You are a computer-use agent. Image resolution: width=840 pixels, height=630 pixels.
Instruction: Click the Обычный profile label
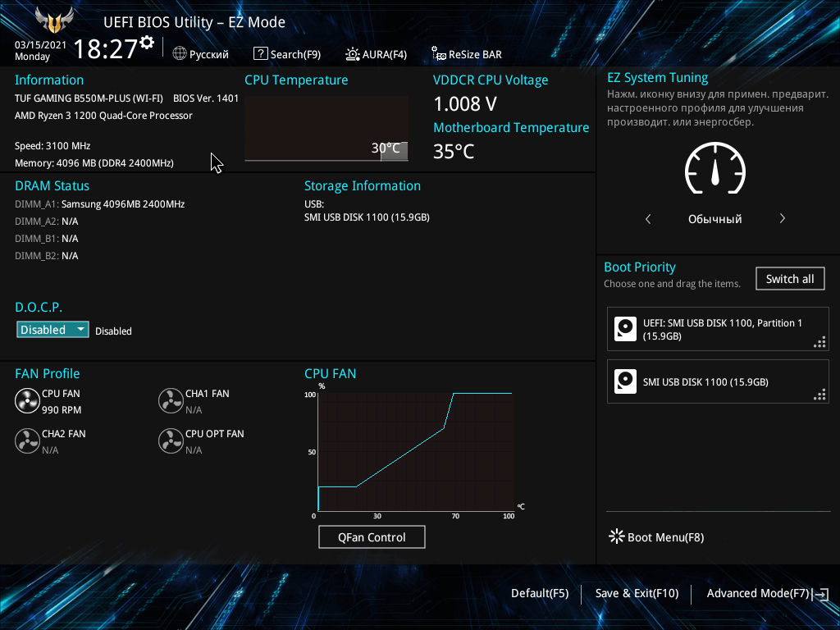pyautogui.click(x=715, y=219)
